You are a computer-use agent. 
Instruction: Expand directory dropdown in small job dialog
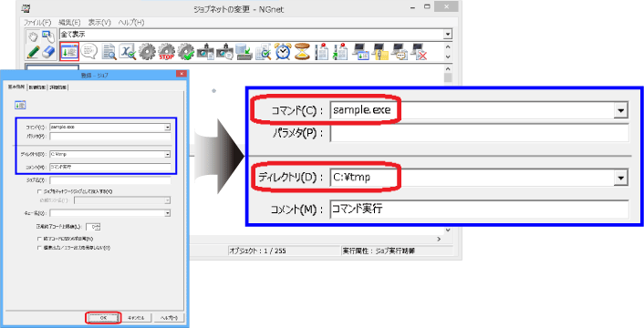click(x=168, y=155)
